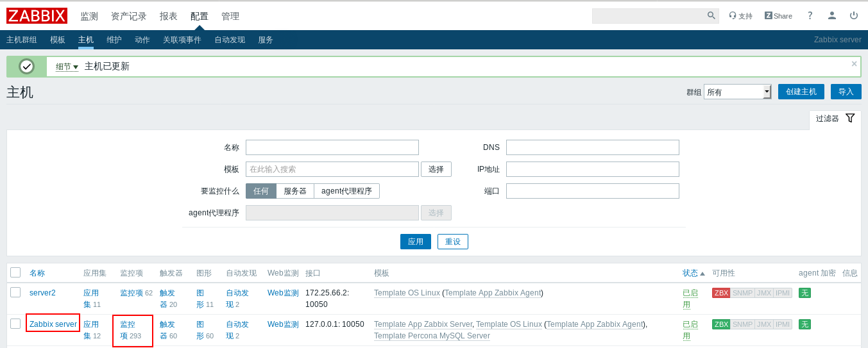Focus the 名称 filter field

[x=332, y=147]
